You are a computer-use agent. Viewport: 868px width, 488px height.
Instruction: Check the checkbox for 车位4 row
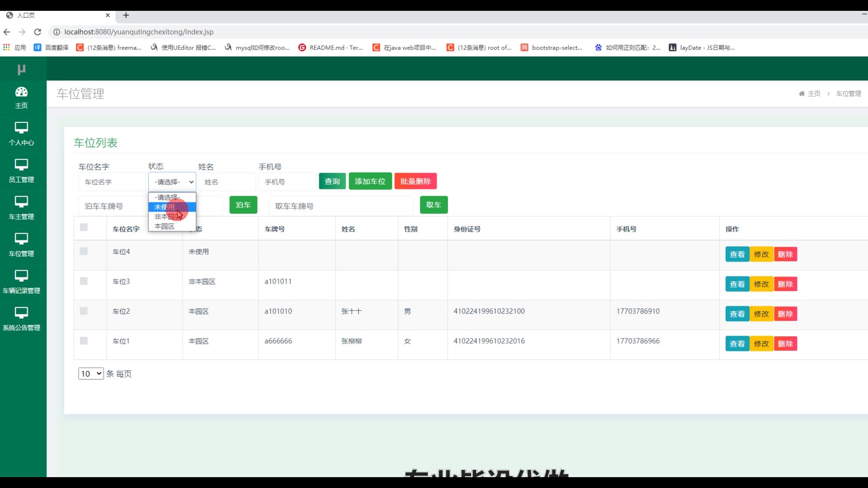point(84,252)
